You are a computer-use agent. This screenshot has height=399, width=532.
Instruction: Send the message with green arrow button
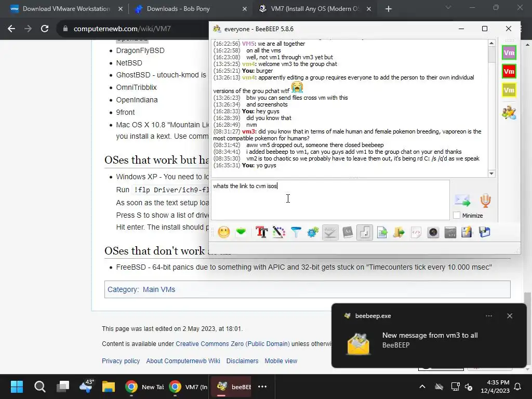point(462,201)
